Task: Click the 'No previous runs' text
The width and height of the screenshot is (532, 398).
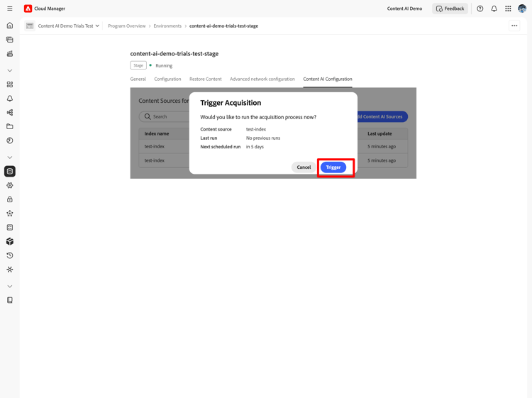Action: click(x=263, y=138)
